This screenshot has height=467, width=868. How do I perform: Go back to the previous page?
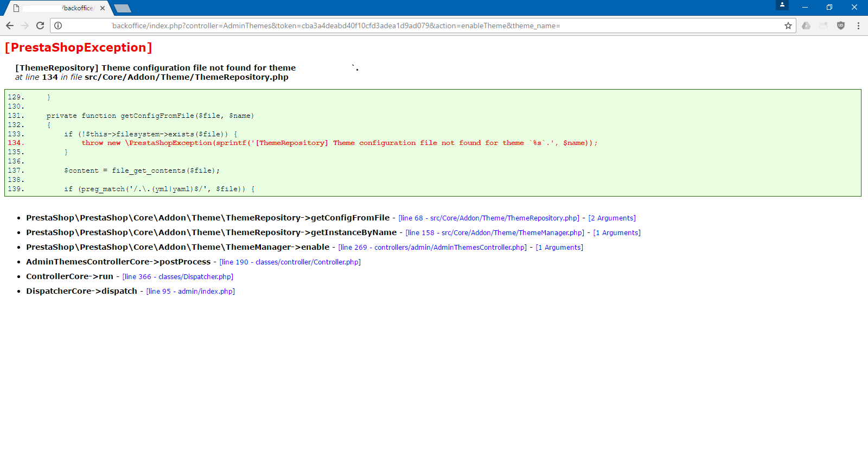click(10, 26)
